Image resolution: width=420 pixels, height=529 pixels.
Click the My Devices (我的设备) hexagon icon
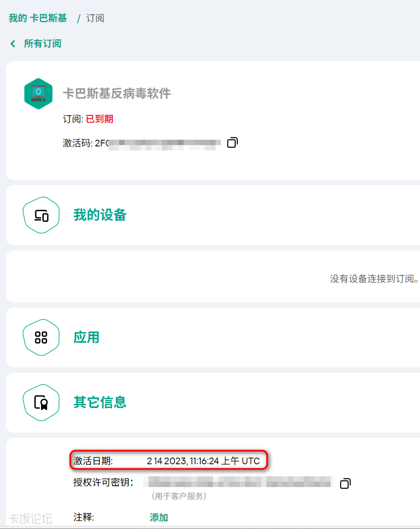click(x=41, y=215)
